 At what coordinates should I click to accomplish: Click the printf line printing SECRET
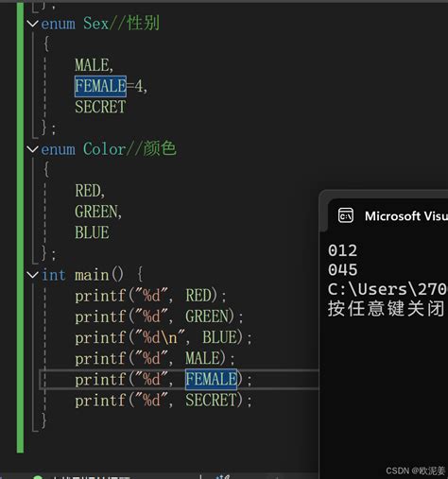point(164,401)
